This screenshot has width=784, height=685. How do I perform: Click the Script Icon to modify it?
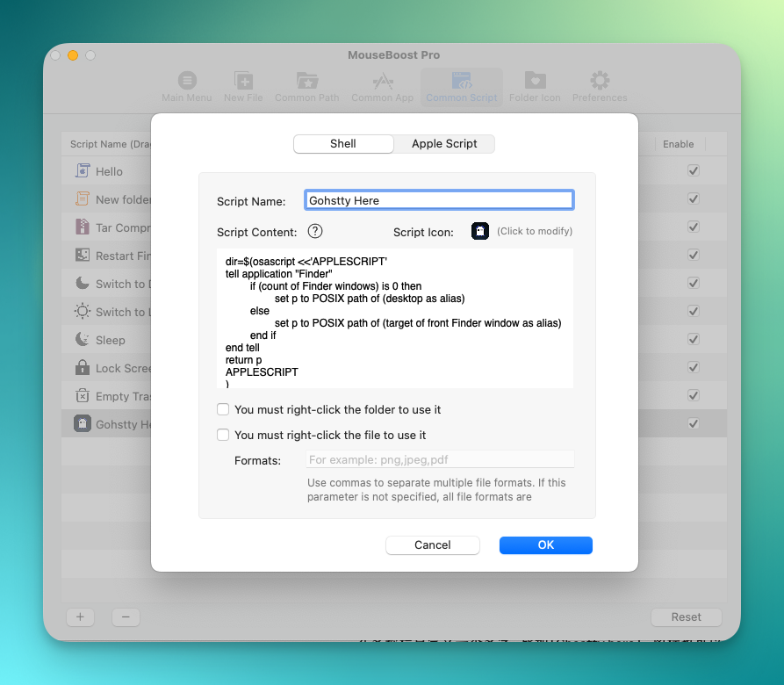tap(480, 232)
